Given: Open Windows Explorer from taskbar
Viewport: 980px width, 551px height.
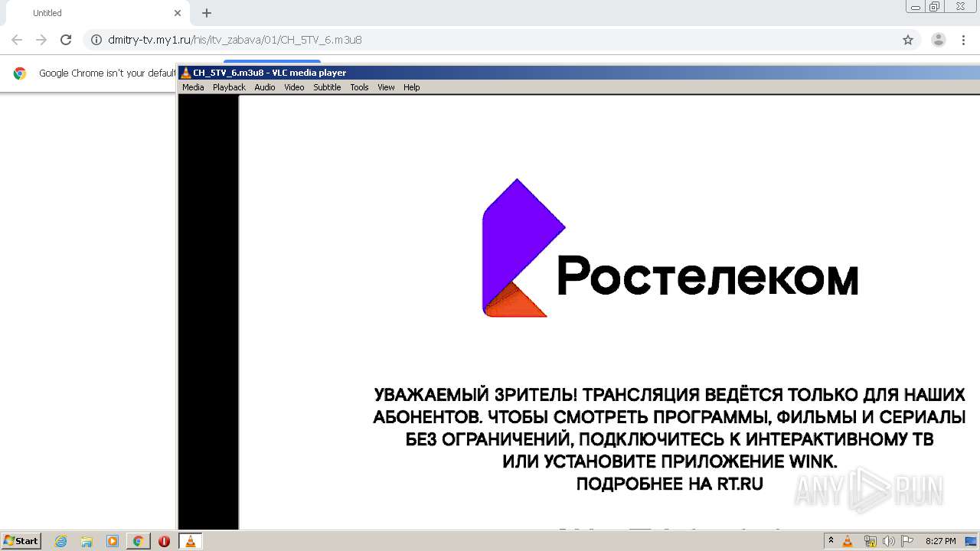Looking at the screenshot, I should [x=87, y=541].
